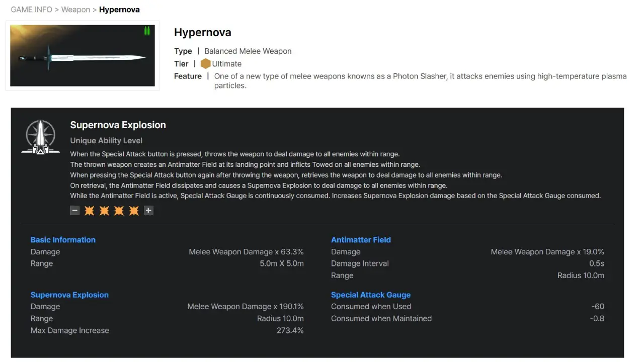Click the Hypernova weapon title
The width and height of the screenshot is (644, 362).
tap(202, 32)
